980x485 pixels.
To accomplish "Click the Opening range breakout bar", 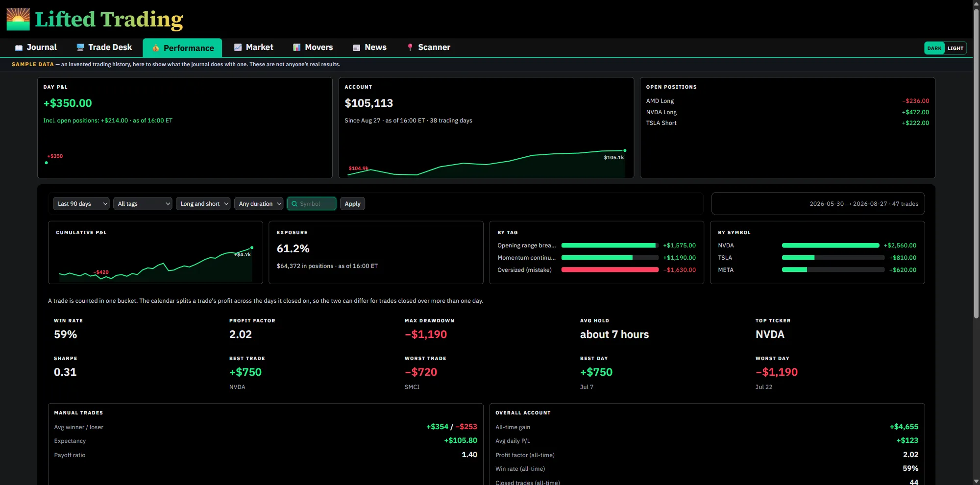I will click(610, 245).
